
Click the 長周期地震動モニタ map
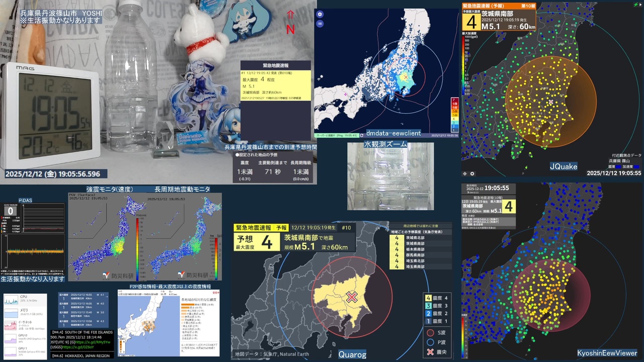click(183, 236)
